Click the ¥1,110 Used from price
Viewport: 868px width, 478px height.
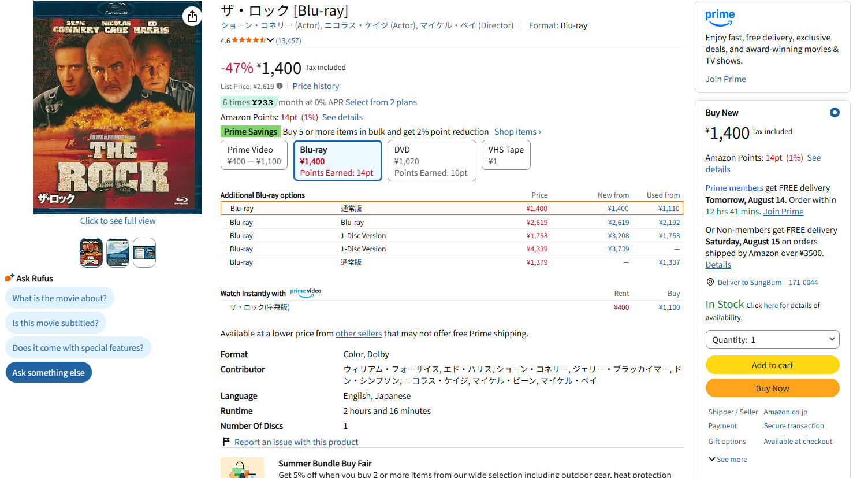pos(669,209)
